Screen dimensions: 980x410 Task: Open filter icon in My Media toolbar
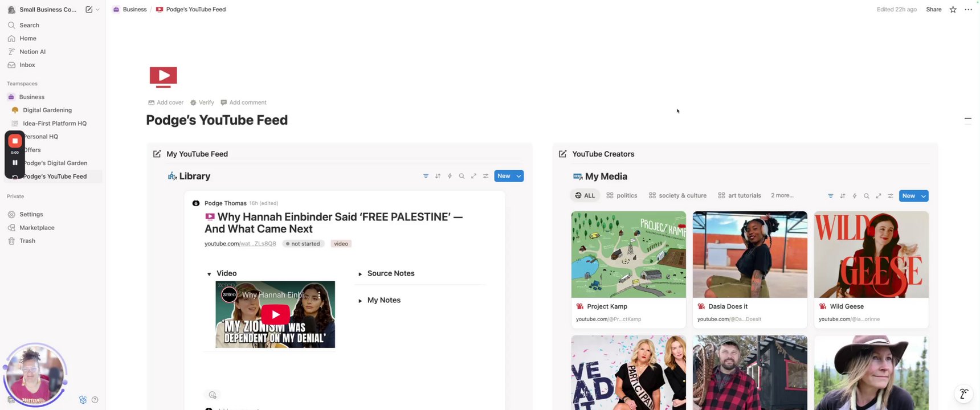[831, 196]
